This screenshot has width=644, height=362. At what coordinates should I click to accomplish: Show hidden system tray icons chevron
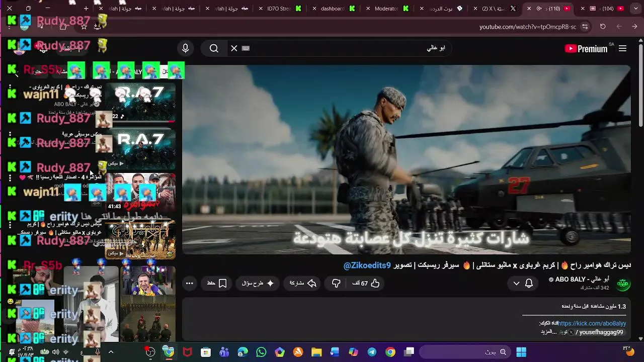tap(111, 352)
